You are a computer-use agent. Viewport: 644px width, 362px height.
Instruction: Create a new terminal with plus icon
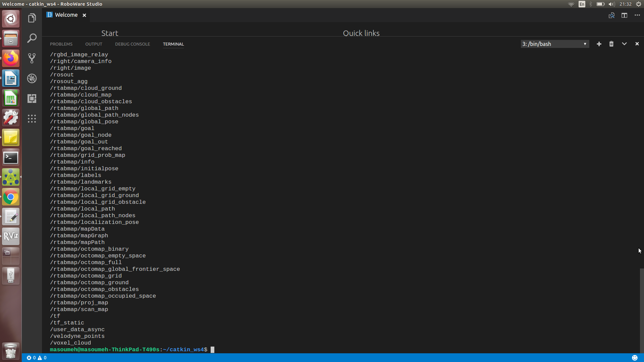click(599, 44)
